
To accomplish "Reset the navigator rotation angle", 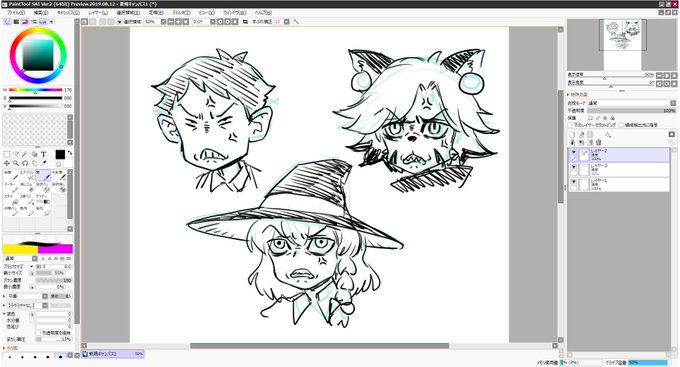I will coord(674,83).
